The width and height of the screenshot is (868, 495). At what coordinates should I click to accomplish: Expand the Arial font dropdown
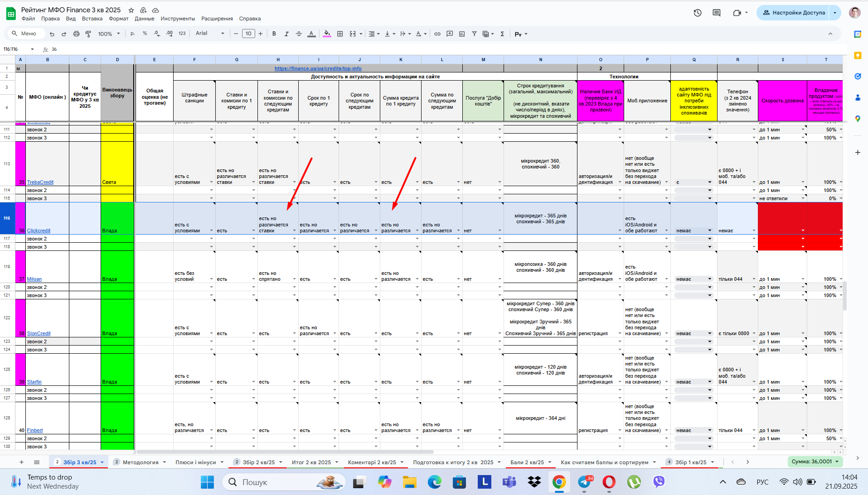pos(210,34)
